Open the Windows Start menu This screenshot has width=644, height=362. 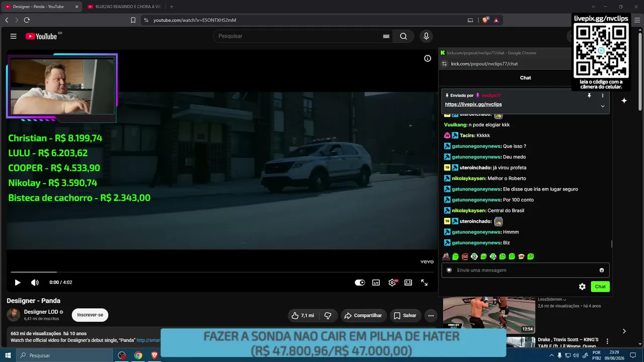click(8, 355)
